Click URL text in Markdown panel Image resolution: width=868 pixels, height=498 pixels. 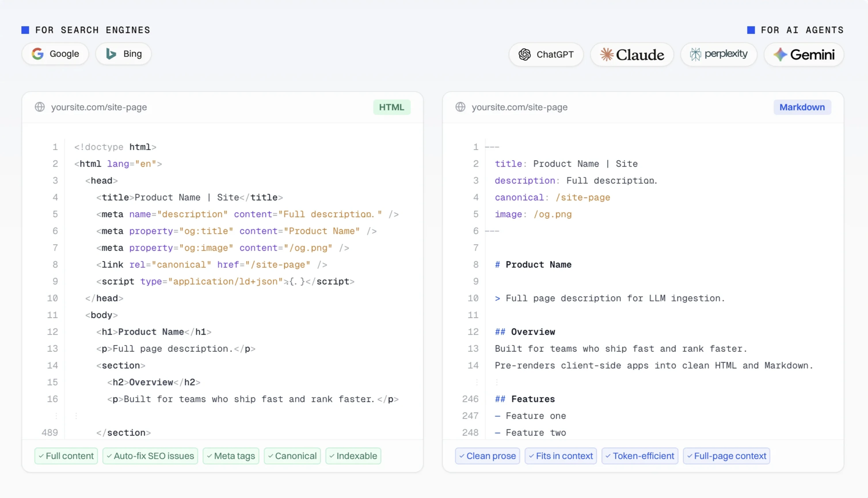pyautogui.click(x=519, y=108)
